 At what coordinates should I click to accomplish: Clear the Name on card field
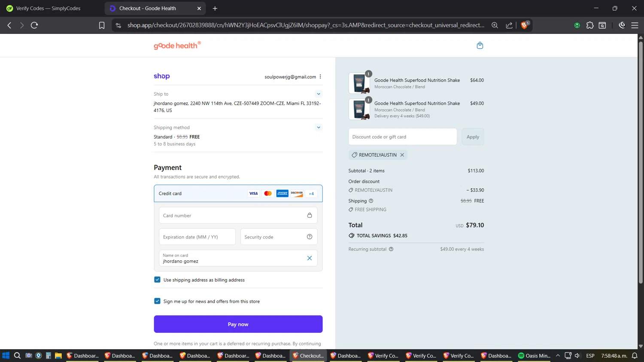click(x=310, y=258)
